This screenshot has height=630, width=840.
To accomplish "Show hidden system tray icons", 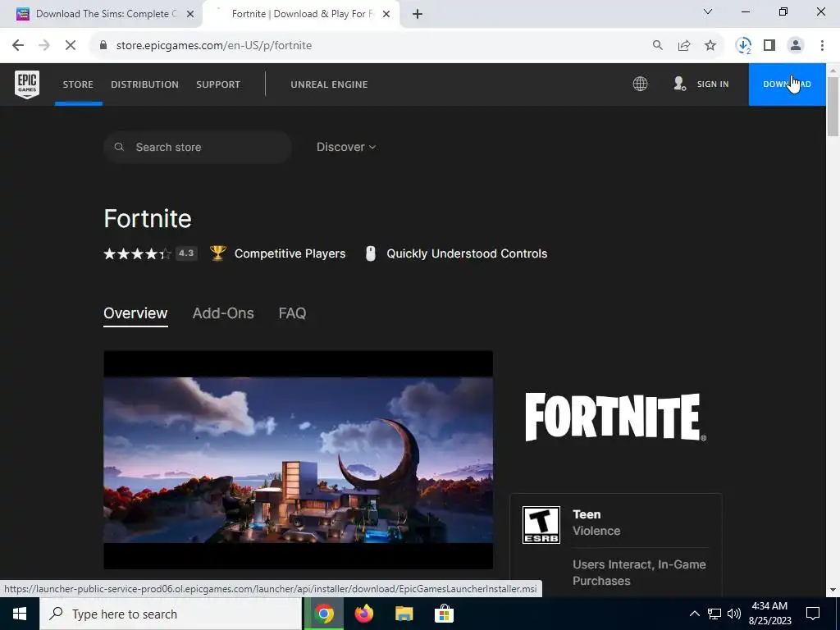I will (x=694, y=614).
